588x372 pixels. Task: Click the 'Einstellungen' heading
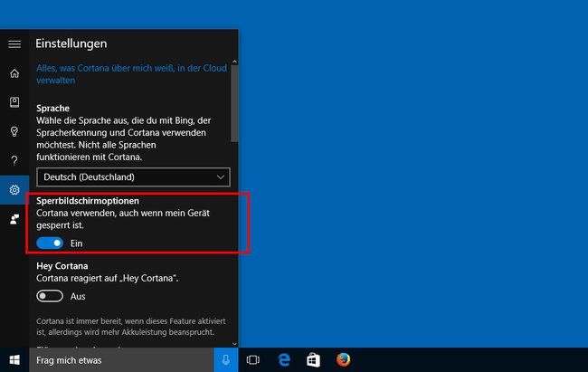71,43
